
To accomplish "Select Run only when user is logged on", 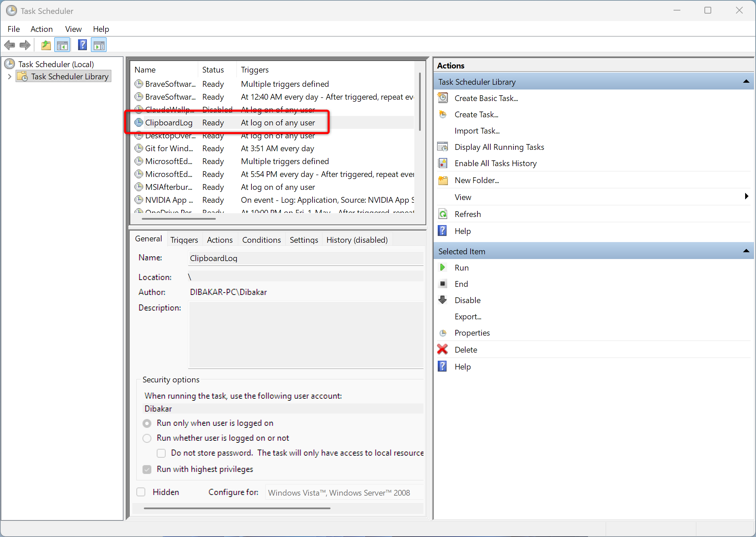I will [147, 423].
